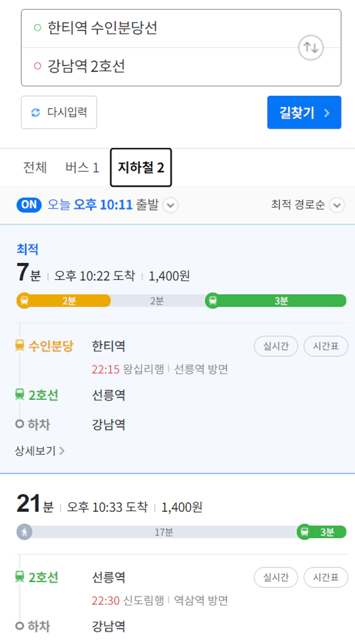Image resolution: width=355 pixels, height=644 pixels.
Task: Open 상세보기 for the optimal route
Action: click(x=39, y=451)
